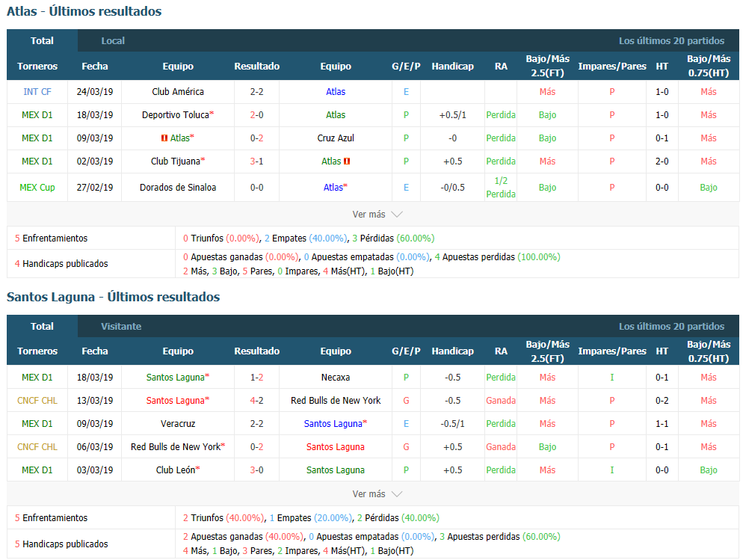Viewport: 743px width, 560px height.
Task: Expand Ver más under Atlas results
Action: click(x=377, y=214)
